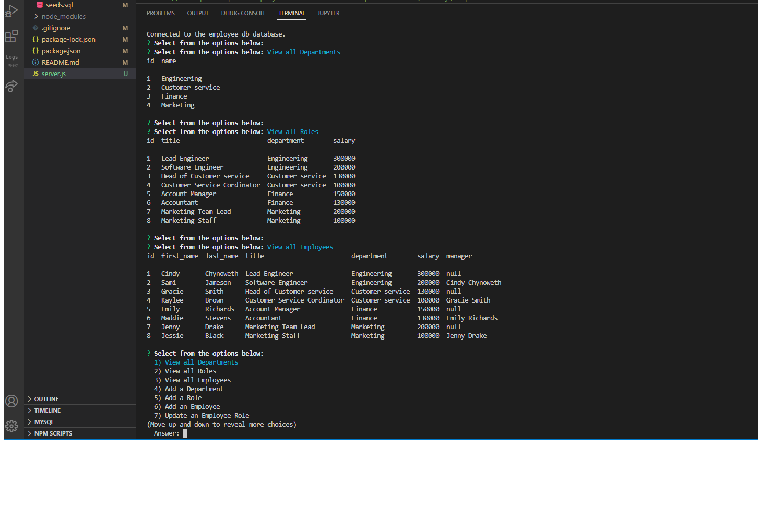The width and height of the screenshot is (758, 532).
Task: Select the 'View all Departments' option
Action: pos(200,362)
